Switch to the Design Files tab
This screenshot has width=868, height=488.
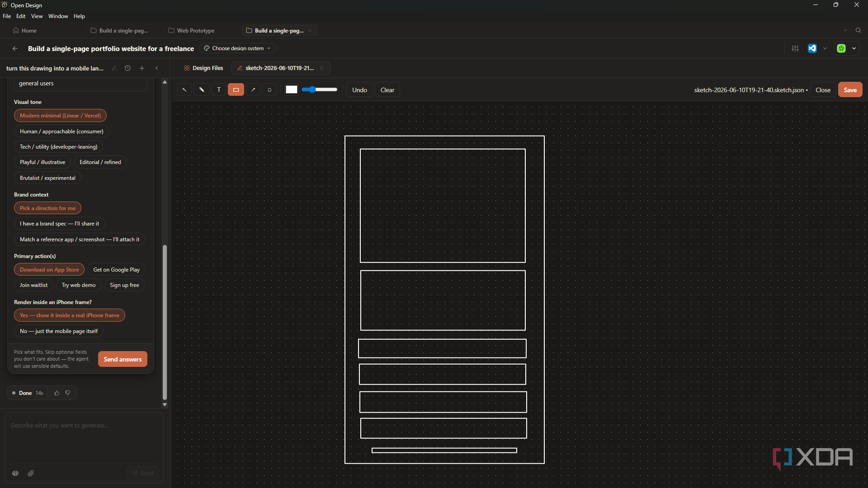point(203,68)
